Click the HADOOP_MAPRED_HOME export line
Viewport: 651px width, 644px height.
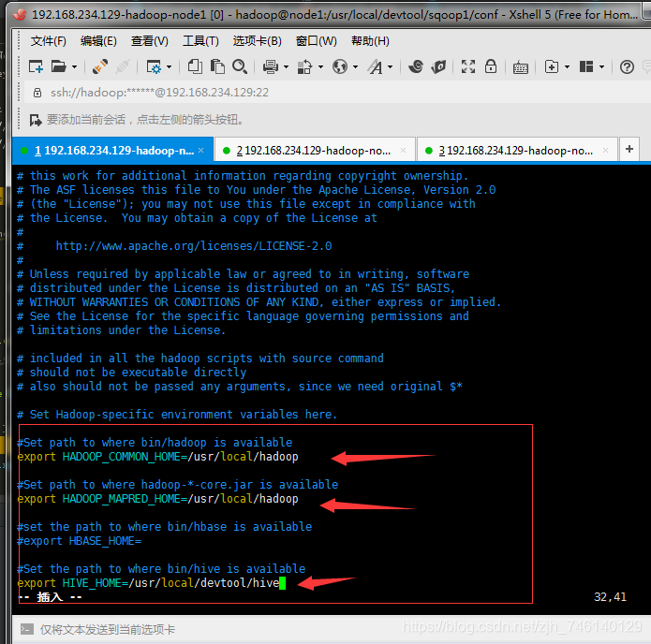click(157, 498)
